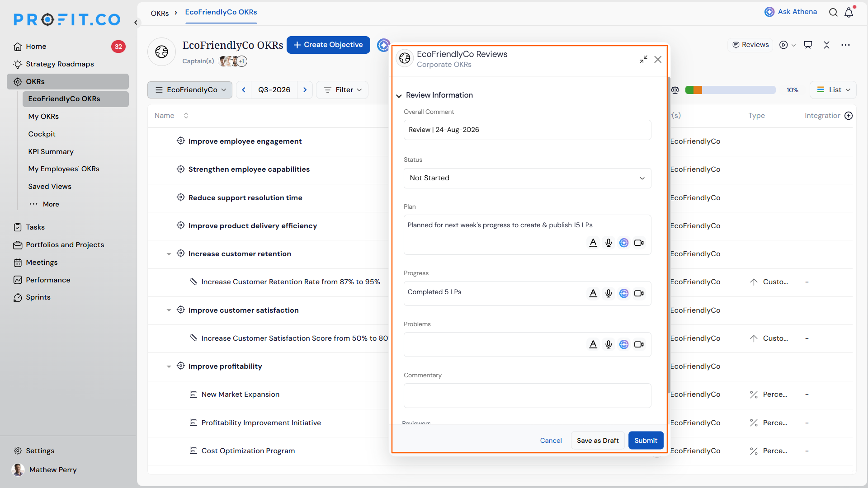Go to previous quarter
The width and height of the screenshot is (868, 488).
[x=244, y=90]
